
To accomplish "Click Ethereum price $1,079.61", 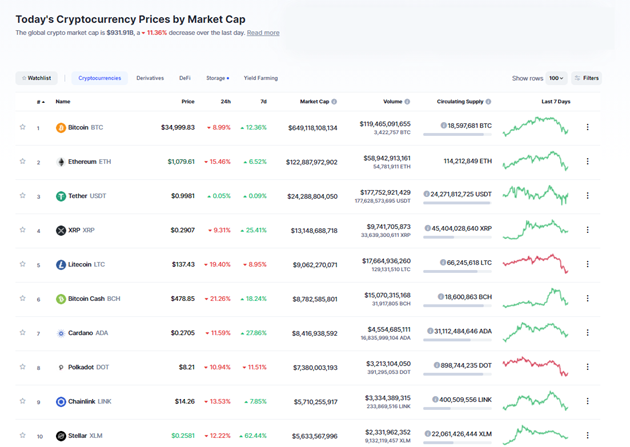I will coord(181,162).
